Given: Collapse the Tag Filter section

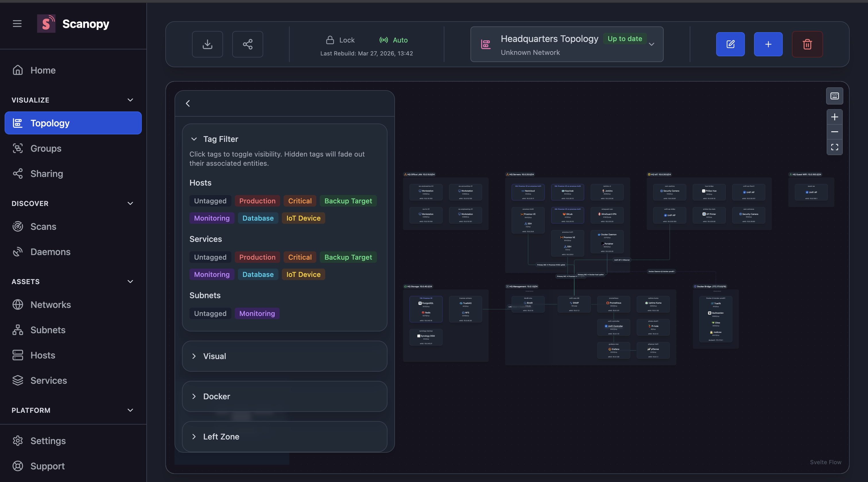Looking at the screenshot, I should [194, 139].
